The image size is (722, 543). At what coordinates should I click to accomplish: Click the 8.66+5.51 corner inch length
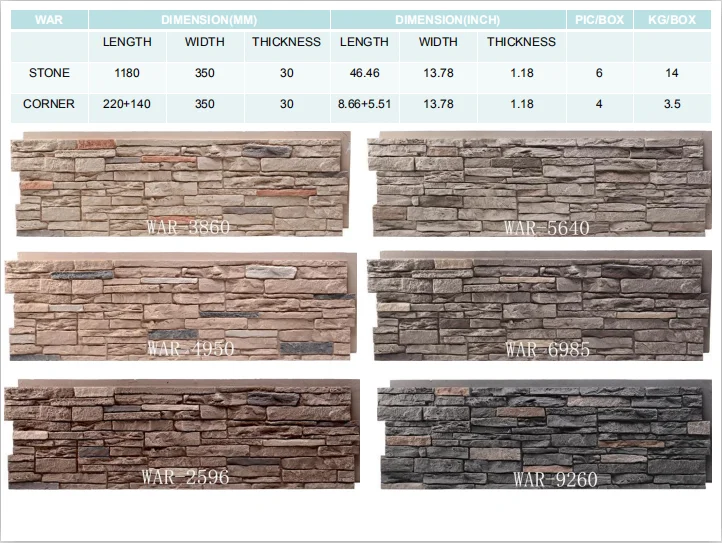click(x=364, y=104)
